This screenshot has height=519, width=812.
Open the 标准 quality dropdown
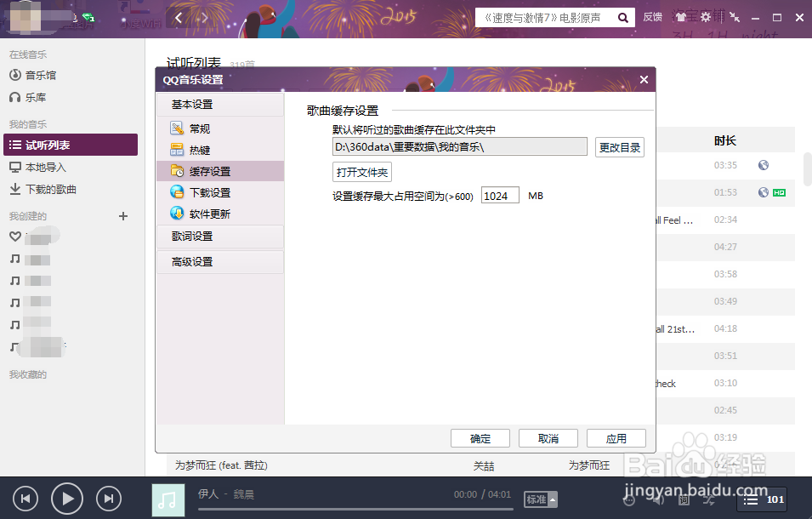[541, 499]
